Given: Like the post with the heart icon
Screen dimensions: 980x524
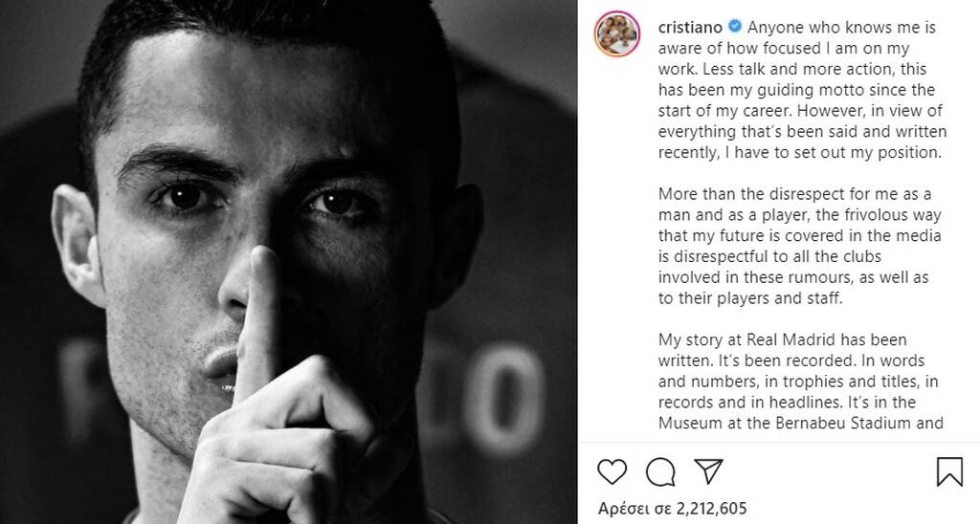Looking at the screenshot, I should click(x=612, y=471).
